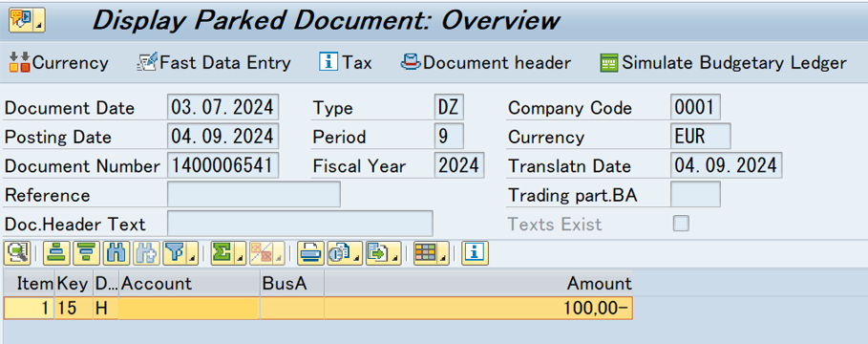Sort the list in descending order
The image size is (868, 344).
[85, 254]
